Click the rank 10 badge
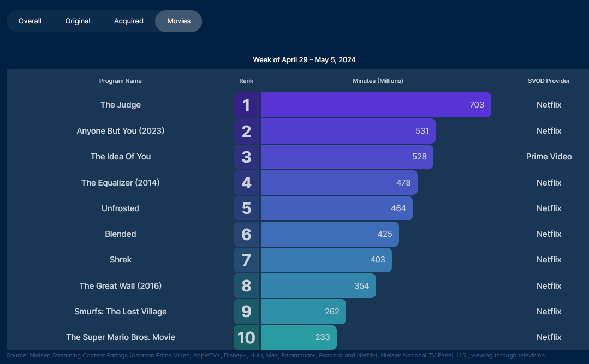589x364 pixels. [x=247, y=337]
